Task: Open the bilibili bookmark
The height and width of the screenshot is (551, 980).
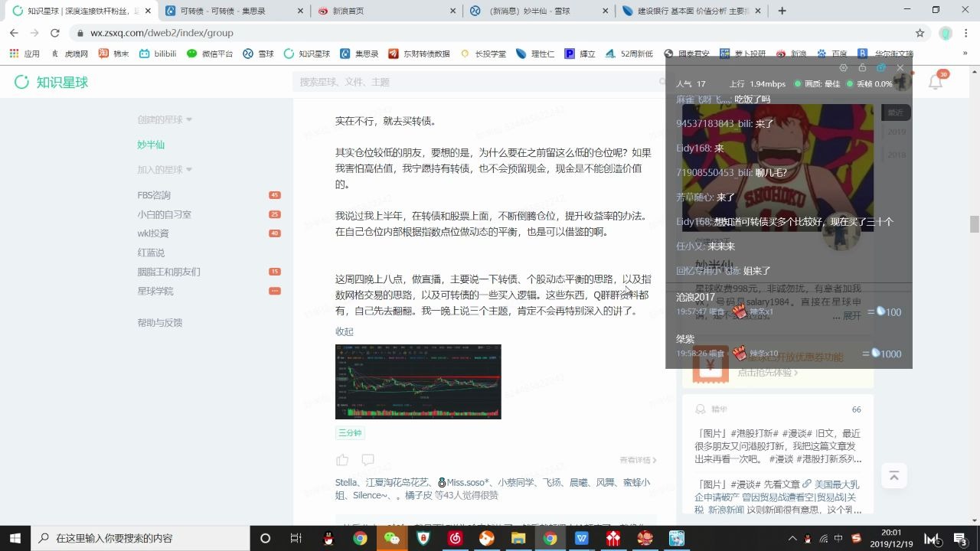Action: [158, 54]
